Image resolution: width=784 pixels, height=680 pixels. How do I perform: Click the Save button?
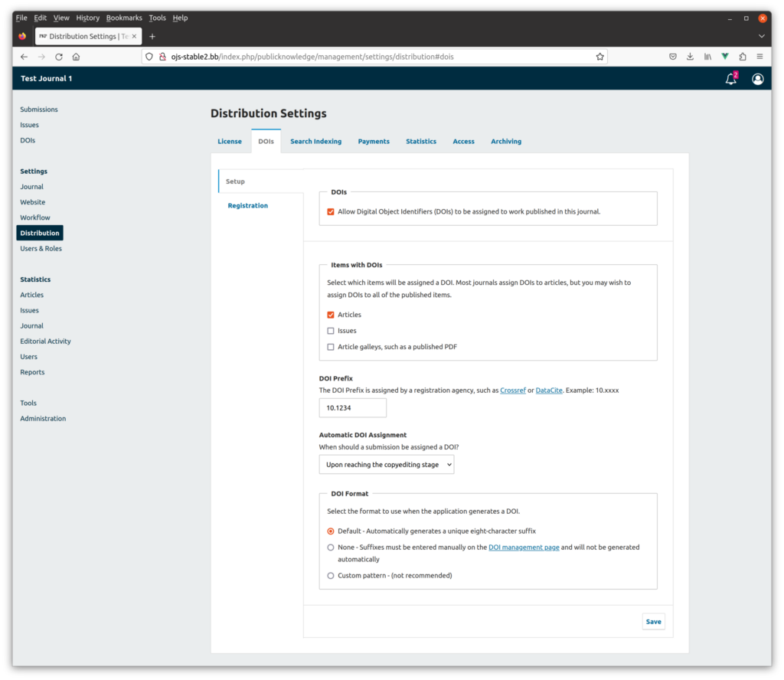[653, 622]
